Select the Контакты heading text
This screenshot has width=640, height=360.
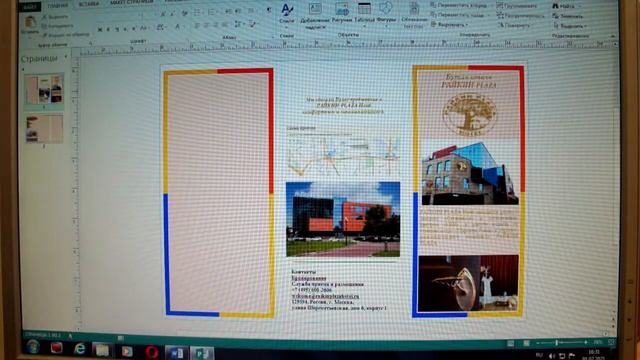click(304, 271)
